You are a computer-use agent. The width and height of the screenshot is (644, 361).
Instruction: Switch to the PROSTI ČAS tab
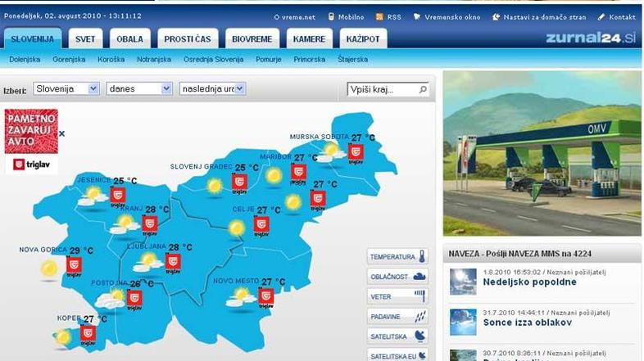(x=188, y=39)
